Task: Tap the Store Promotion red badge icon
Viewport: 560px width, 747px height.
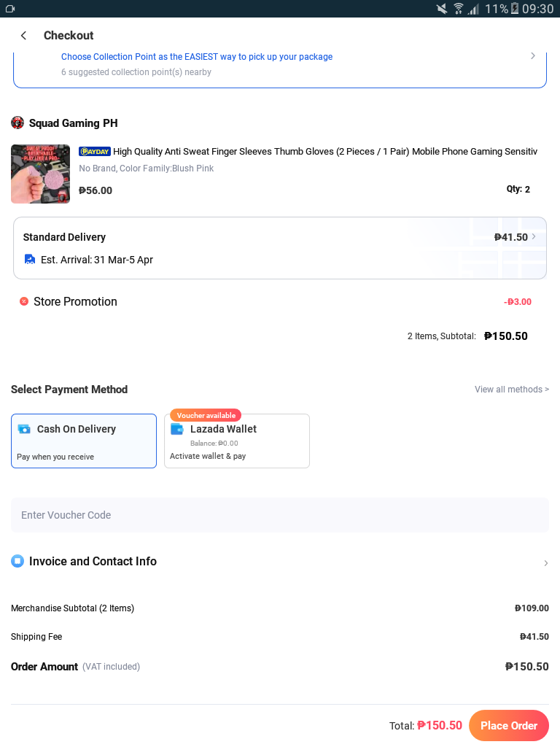Action: click(24, 301)
